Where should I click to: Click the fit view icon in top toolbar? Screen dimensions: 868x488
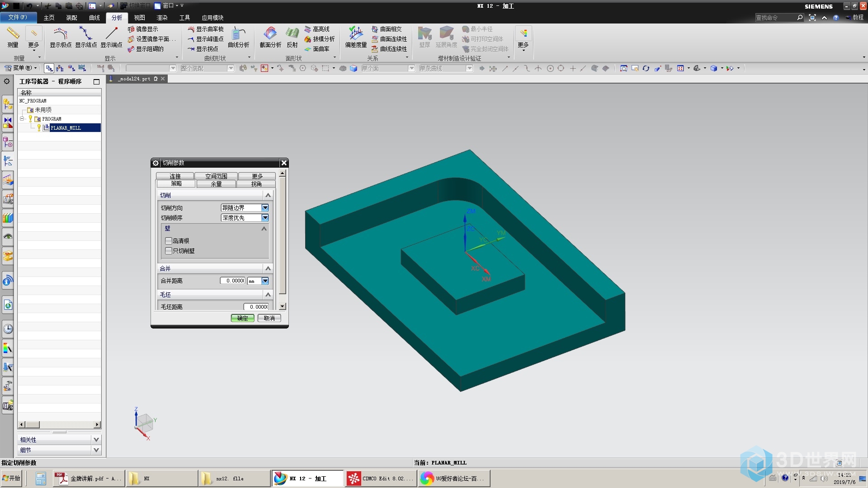[x=623, y=68]
